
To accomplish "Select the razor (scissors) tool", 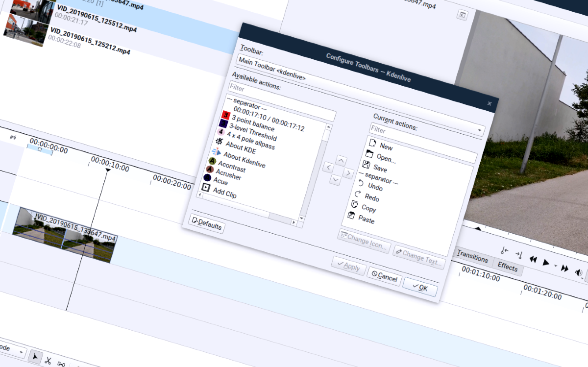I will (x=48, y=360).
